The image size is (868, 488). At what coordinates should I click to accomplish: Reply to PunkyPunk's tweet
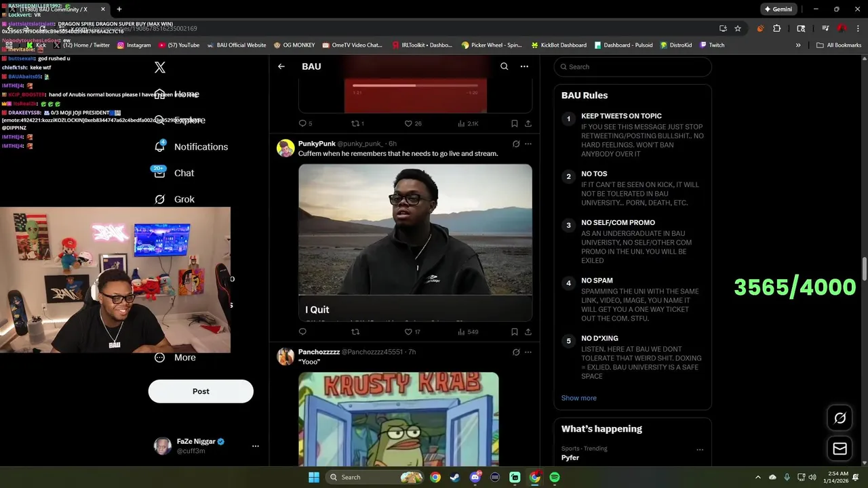[x=302, y=331]
